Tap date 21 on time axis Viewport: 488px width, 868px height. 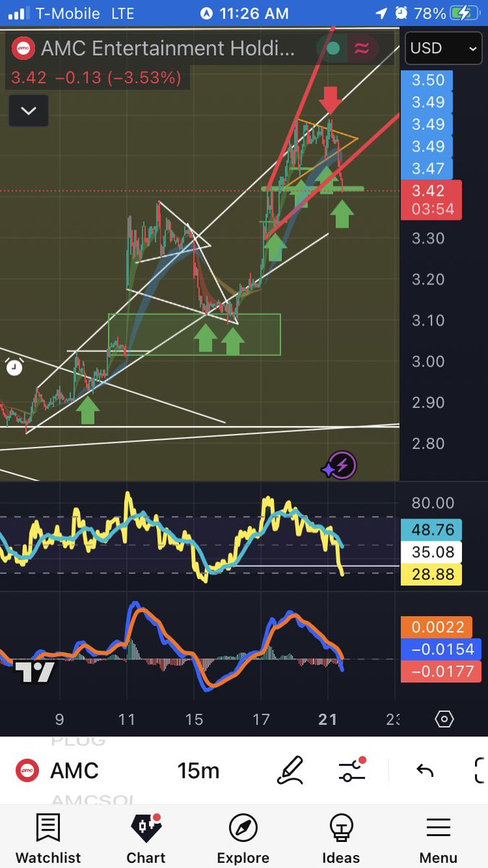pos(328,719)
